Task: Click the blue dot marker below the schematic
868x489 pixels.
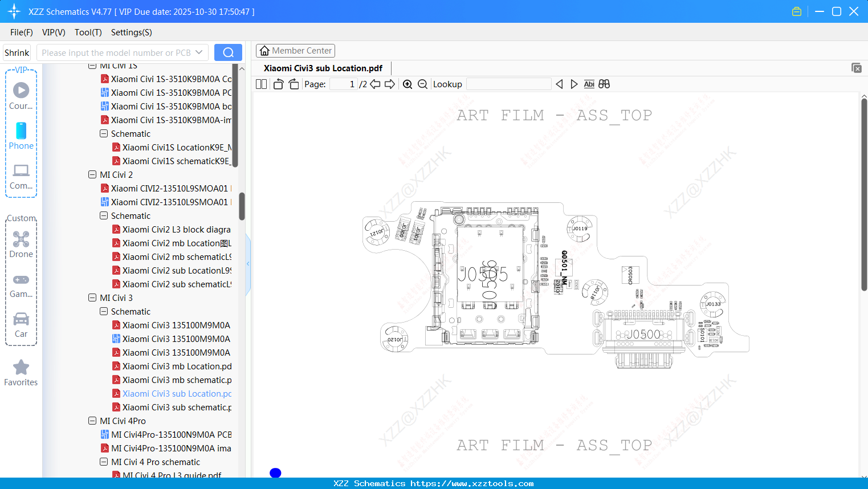Action: click(x=275, y=472)
